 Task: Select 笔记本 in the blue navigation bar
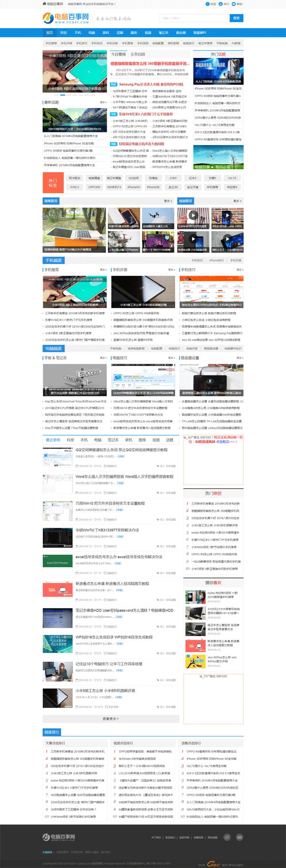(x=164, y=33)
